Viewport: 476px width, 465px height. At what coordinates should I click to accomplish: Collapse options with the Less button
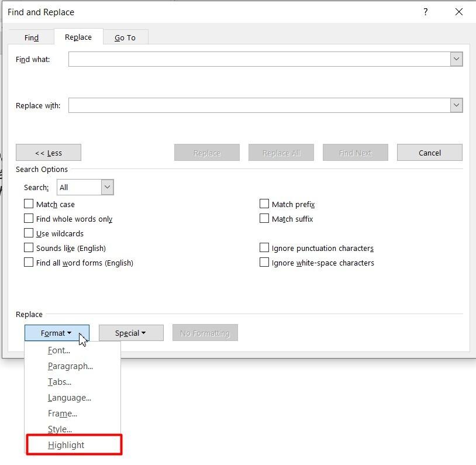pyautogui.click(x=49, y=153)
